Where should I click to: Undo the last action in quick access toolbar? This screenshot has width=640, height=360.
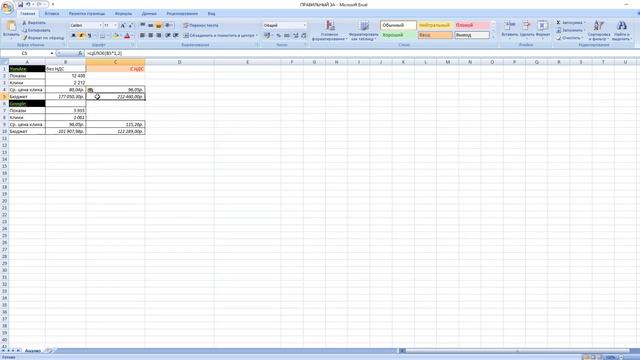[28, 4]
